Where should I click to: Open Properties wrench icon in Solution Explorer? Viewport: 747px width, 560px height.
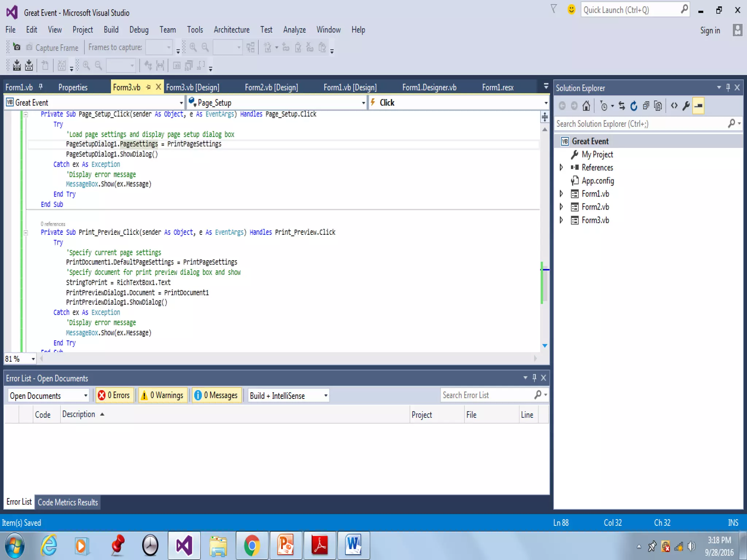(x=686, y=106)
